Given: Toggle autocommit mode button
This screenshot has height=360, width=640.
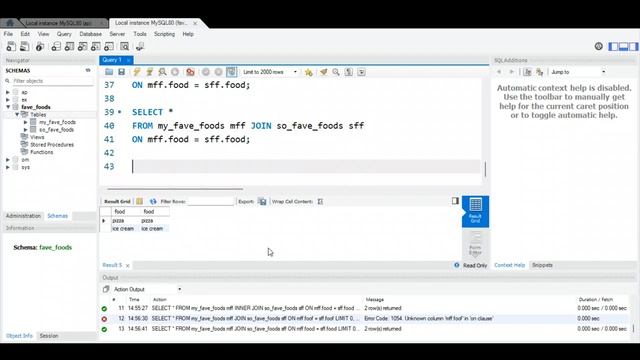Looking at the screenshot, I should coord(231,72).
